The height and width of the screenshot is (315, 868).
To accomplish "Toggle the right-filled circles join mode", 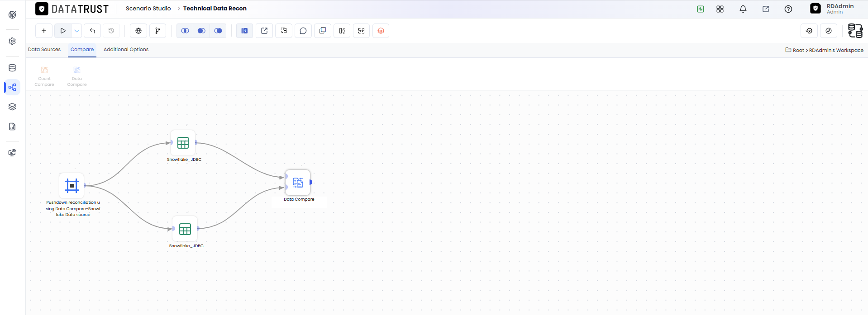I will pyautogui.click(x=219, y=31).
